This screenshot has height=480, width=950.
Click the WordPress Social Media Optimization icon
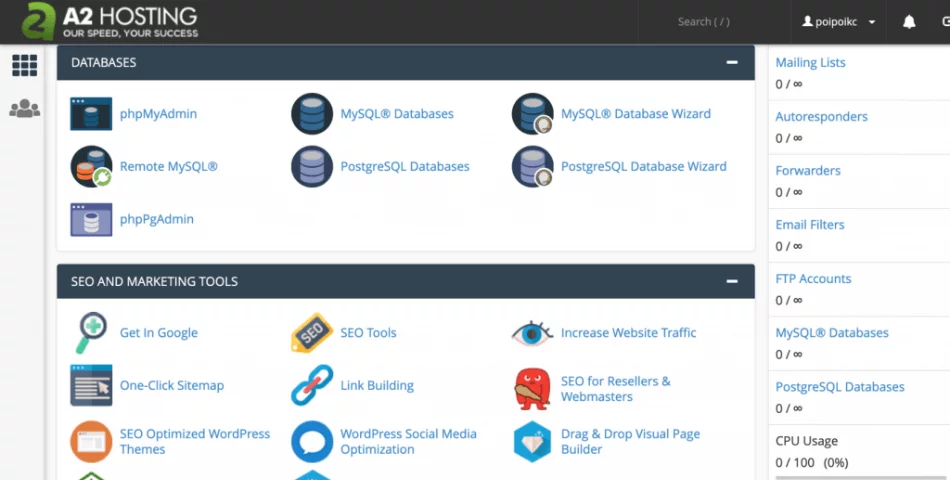click(312, 442)
